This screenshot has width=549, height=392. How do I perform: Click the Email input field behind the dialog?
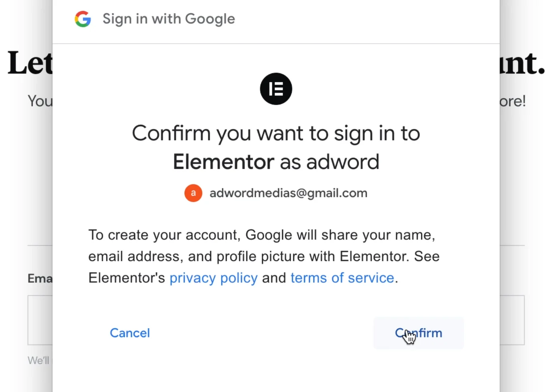tap(39, 320)
